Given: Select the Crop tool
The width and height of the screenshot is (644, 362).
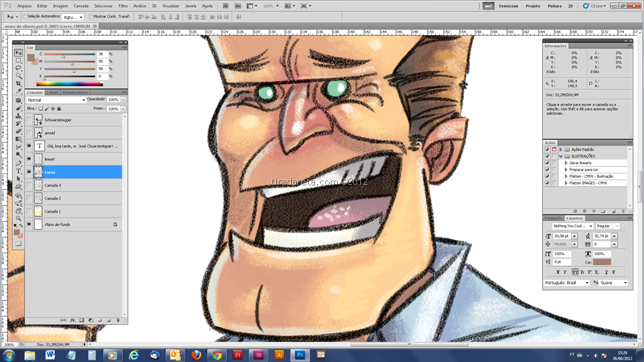Looking at the screenshot, I should 18,84.
